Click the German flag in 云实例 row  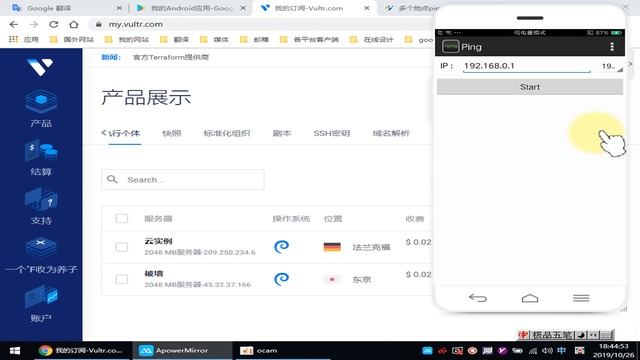pos(332,247)
